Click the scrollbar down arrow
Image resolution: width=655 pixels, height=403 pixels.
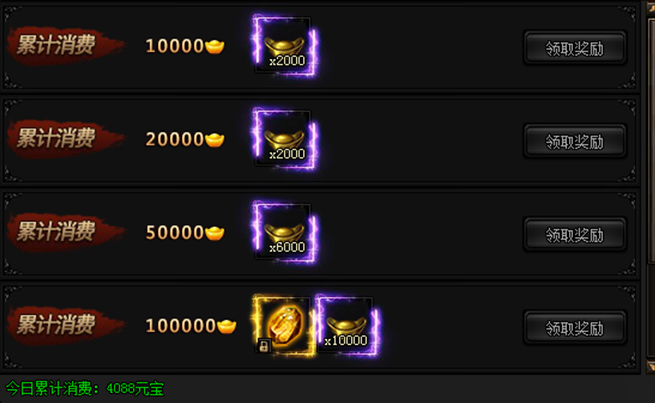click(650, 367)
